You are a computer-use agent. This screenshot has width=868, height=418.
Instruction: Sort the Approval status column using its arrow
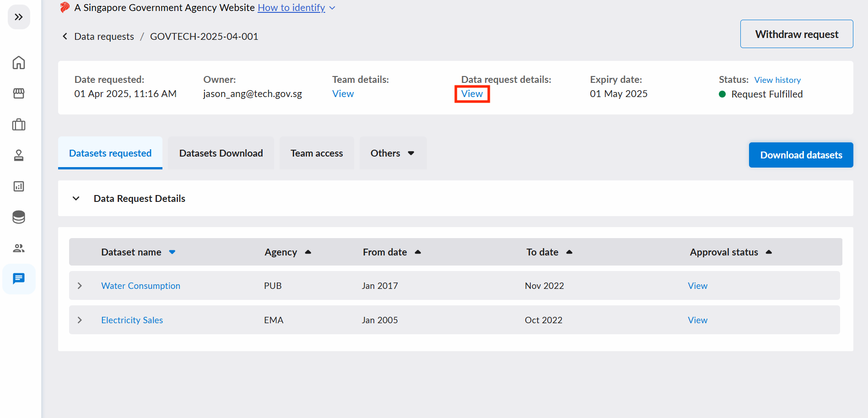tap(769, 252)
